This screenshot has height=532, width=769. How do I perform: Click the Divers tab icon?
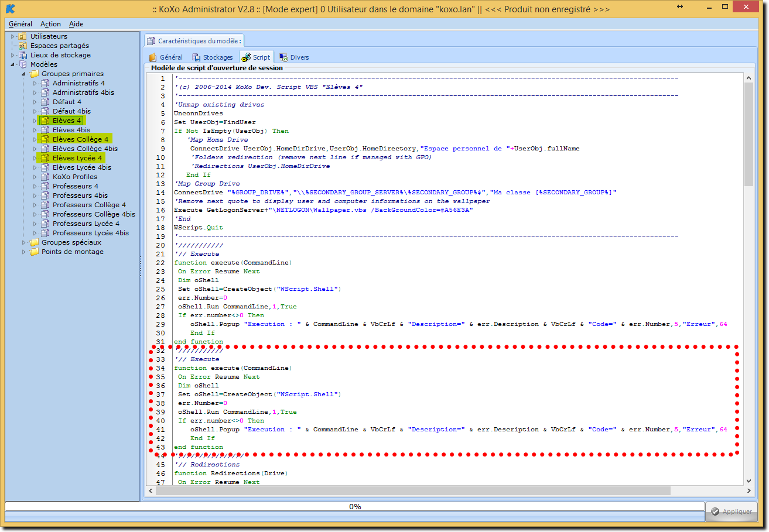283,57
